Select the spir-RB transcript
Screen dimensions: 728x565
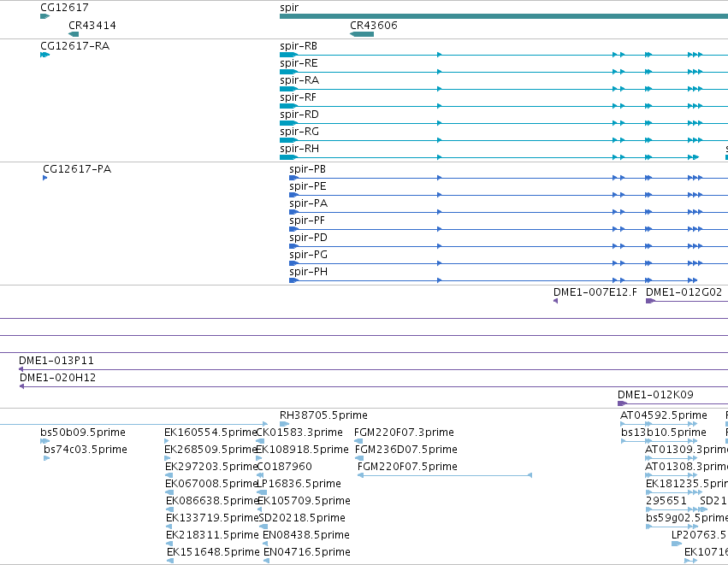(x=299, y=46)
